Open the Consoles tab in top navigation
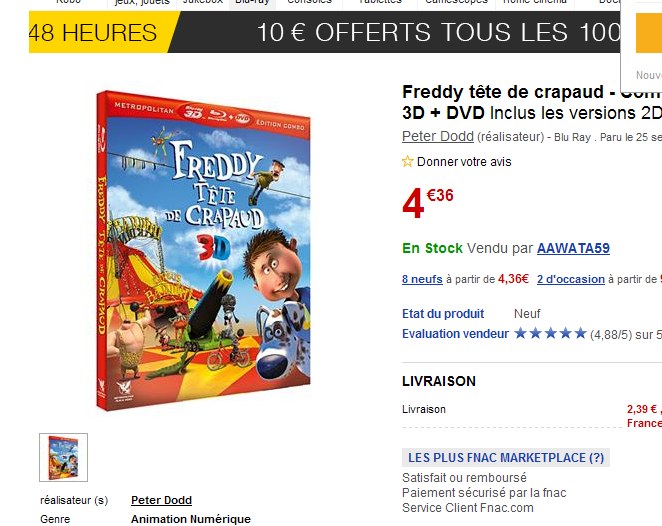The width and height of the screenshot is (662, 526). pos(309,3)
